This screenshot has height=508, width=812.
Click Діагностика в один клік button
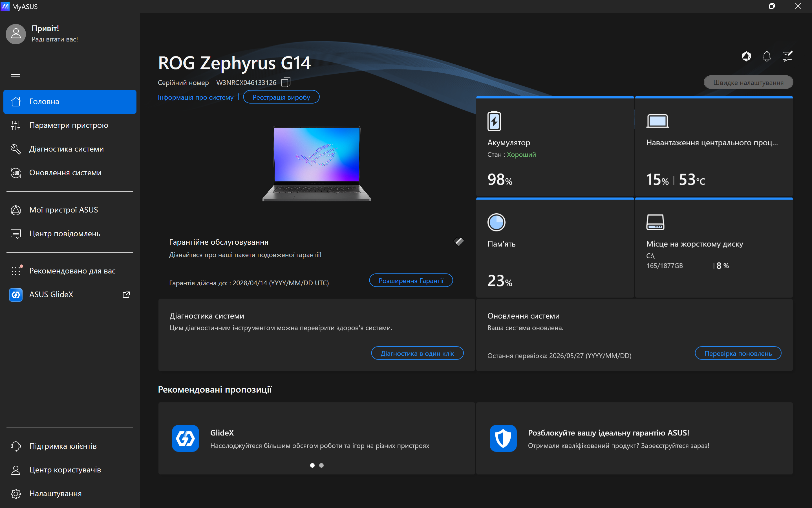pyautogui.click(x=417, y=353)
